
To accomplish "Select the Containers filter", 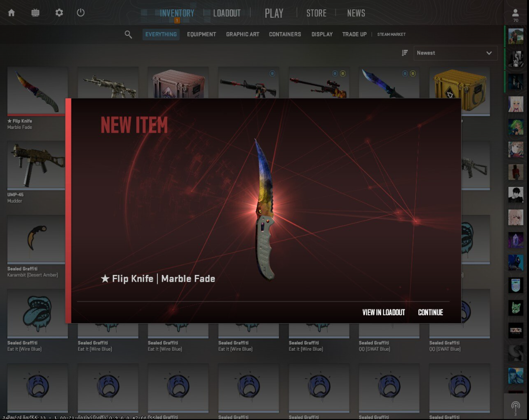I will point(285,34).
